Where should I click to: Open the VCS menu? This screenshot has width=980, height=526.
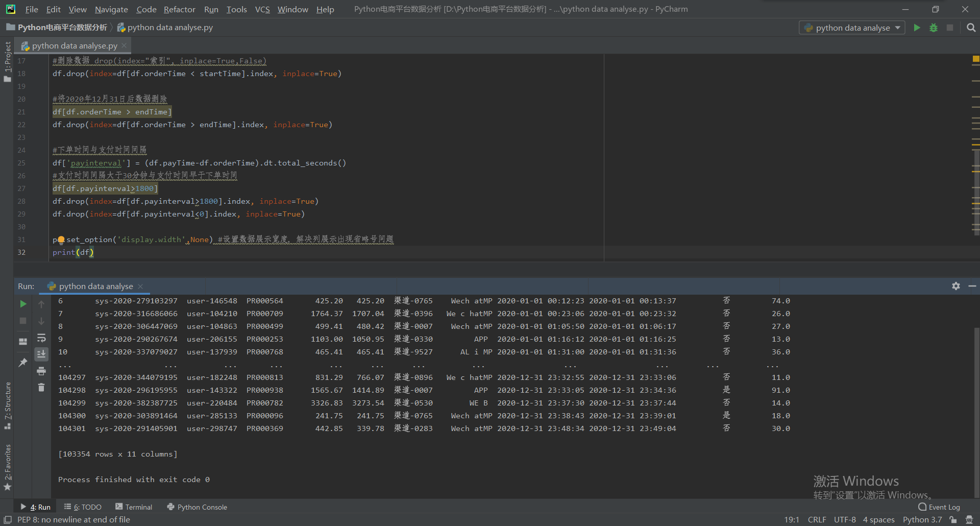262,9
